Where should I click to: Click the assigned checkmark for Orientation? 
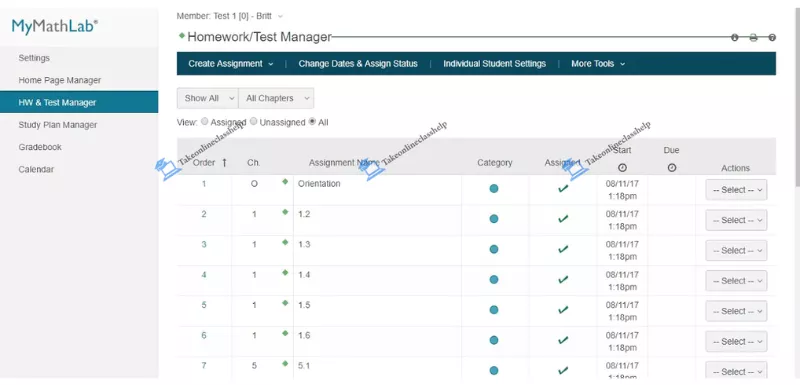coord(563,189)
